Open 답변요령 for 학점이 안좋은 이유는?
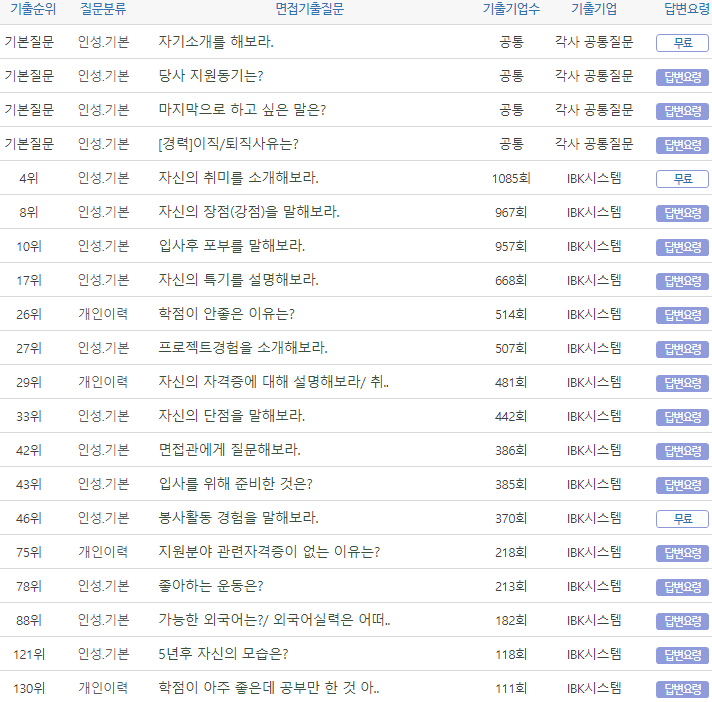The height and width of the screenshot is (702, 712). (682, 315)
